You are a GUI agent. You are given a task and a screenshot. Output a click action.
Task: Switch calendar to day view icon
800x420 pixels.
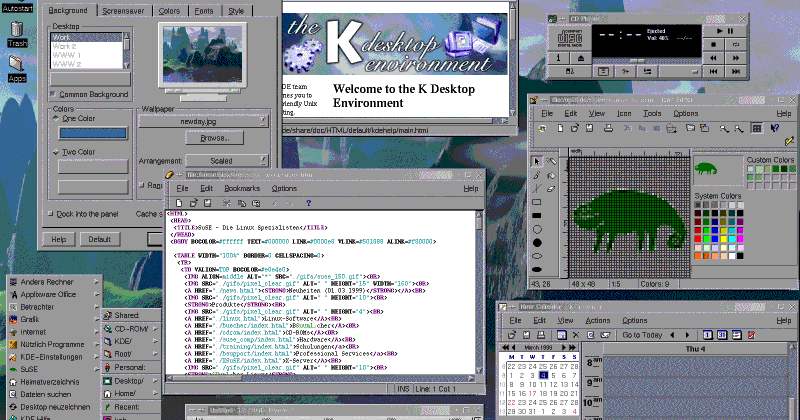point(708,335)
